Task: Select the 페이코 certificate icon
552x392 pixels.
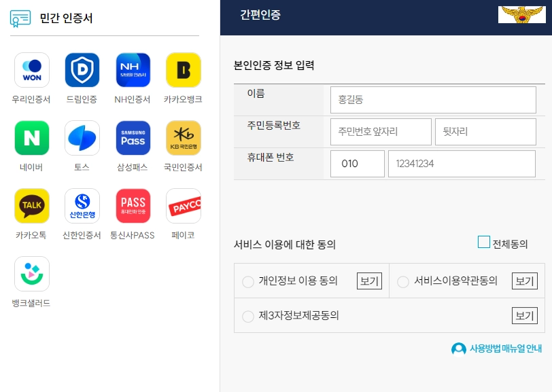Action: (x=184, y=205)
